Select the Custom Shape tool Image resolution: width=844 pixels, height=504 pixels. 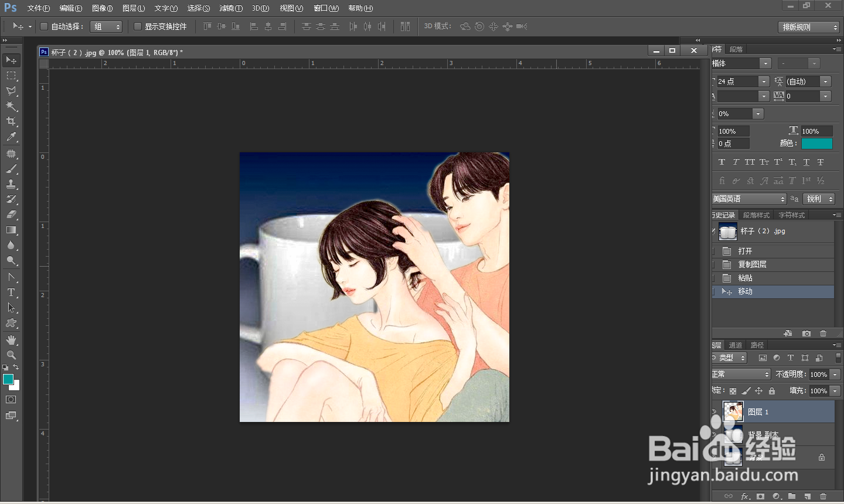[x=11, y=323]
